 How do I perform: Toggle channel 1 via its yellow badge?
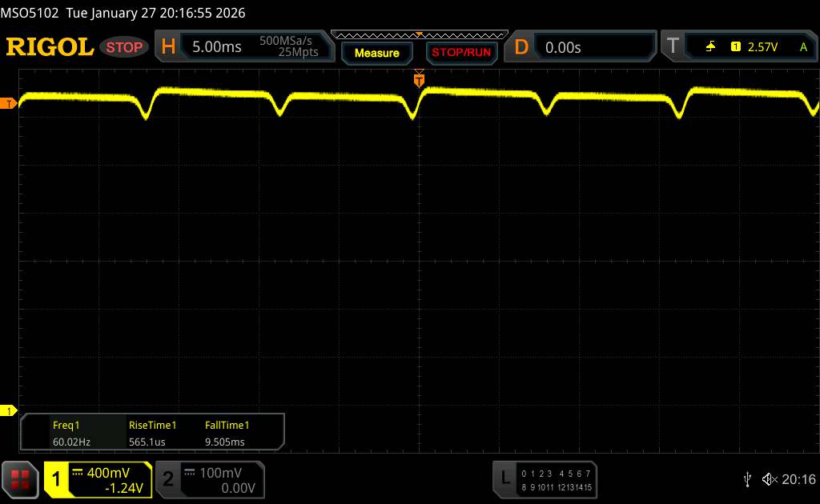pyautogui.click(x=57, y=479)
